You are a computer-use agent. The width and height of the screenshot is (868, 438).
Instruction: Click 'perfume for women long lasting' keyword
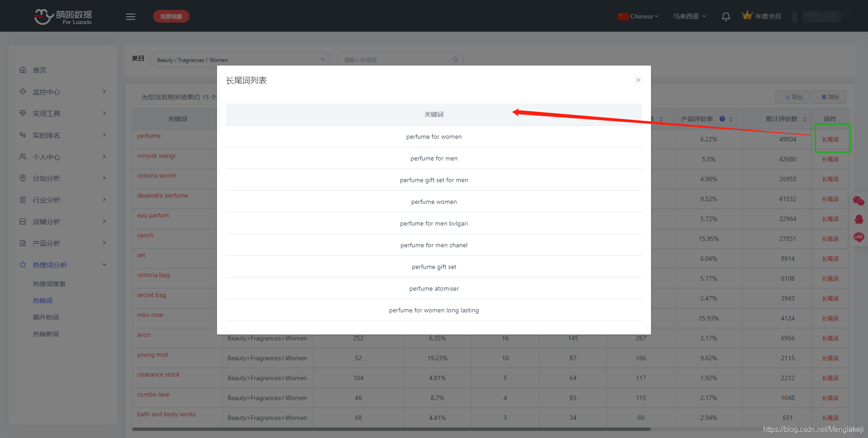434,310
